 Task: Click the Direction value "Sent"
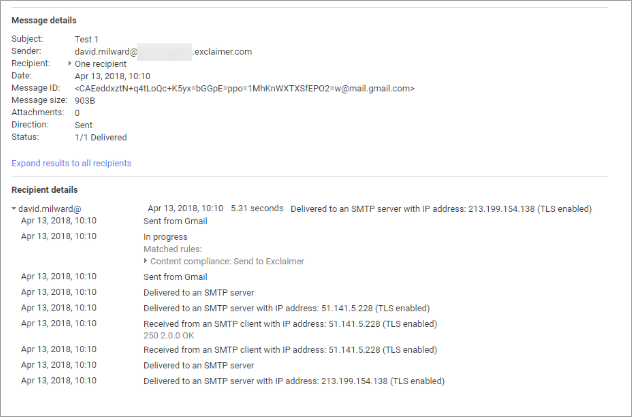[85, 125]
